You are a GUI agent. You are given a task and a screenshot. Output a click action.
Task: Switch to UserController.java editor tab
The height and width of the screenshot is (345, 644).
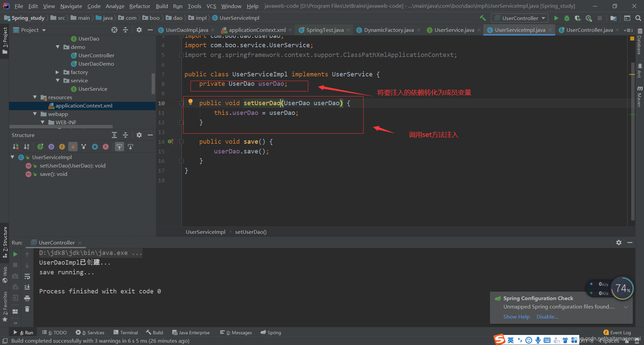point(589,30)
